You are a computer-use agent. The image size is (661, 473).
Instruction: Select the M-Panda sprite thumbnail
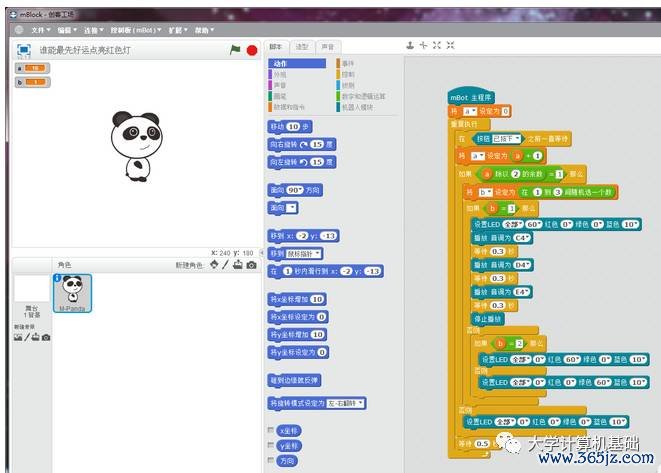(x=72, y=293)
